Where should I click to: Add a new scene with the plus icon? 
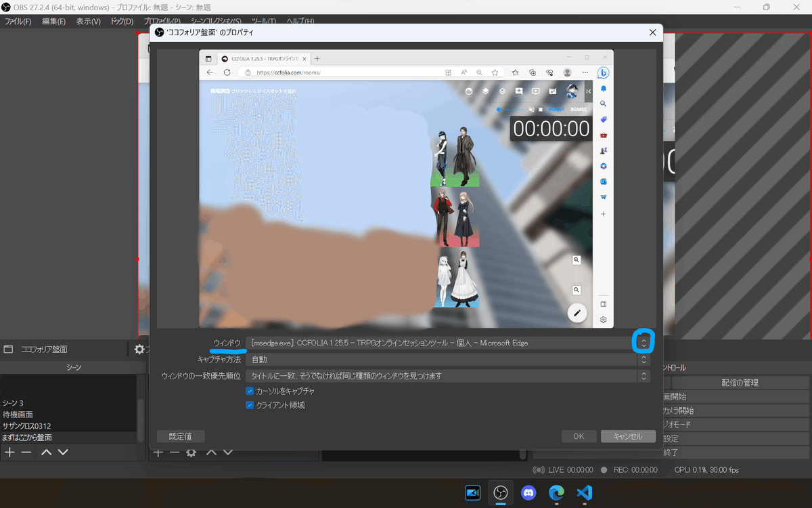pyautogui.click(x=9, y=452)
